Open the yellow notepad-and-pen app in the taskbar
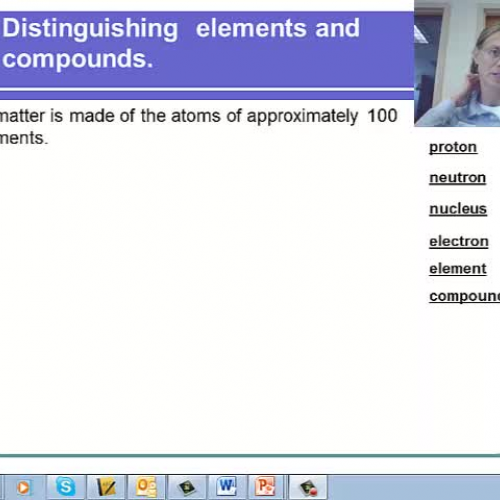Viewport: 500px width, 500px height. 106,487
